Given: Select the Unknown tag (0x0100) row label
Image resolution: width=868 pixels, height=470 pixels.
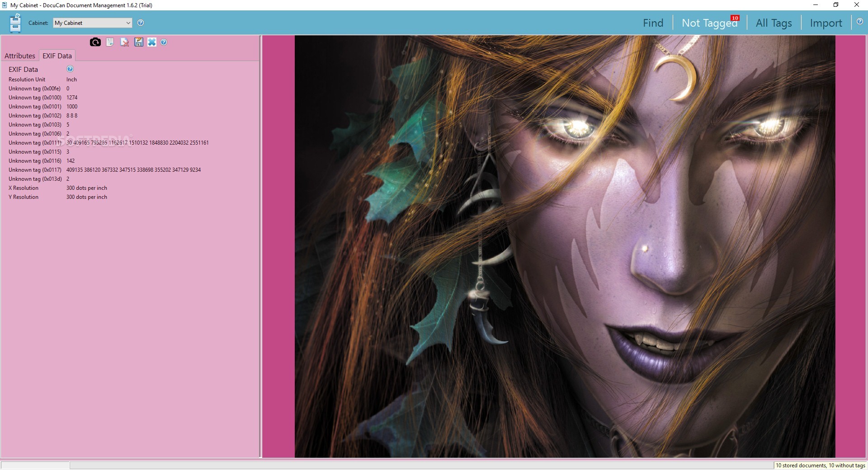Looking at the screenshot, I should tap(35, 98).
